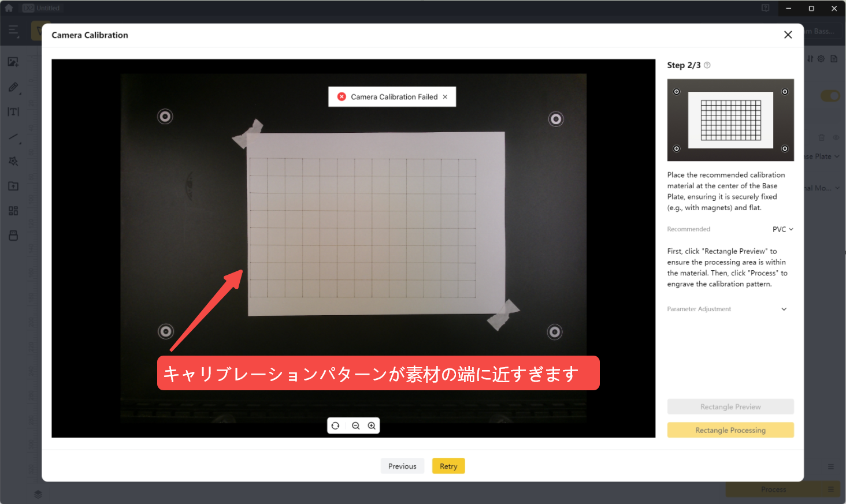Click the Process button in the main window
The width and height of the screenshot is (846, 504).
(x=773, y=490)
